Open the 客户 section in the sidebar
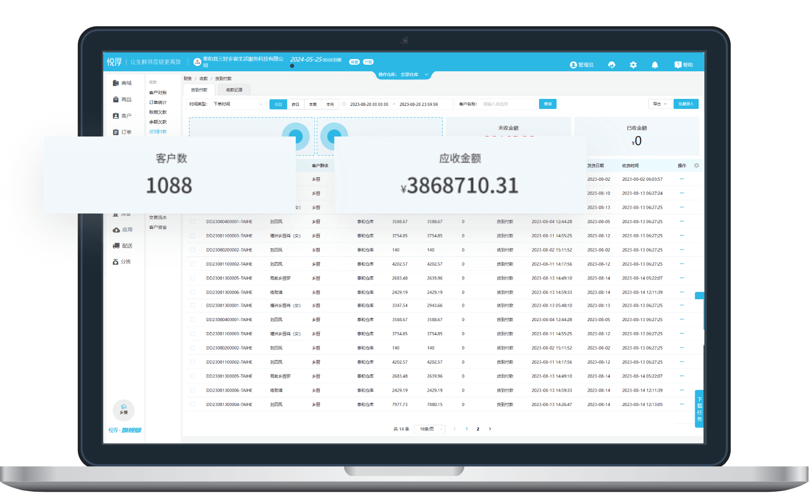 pyautogui.click(x=122, y=116)
